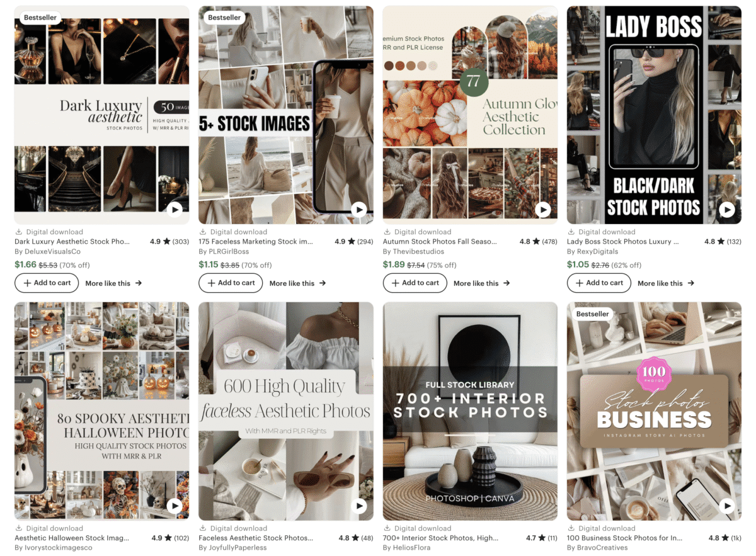Viewport: 756px width, 556px height.
Task: Click seller name By Thevibestudios
Action: click(x=413, y=252)
